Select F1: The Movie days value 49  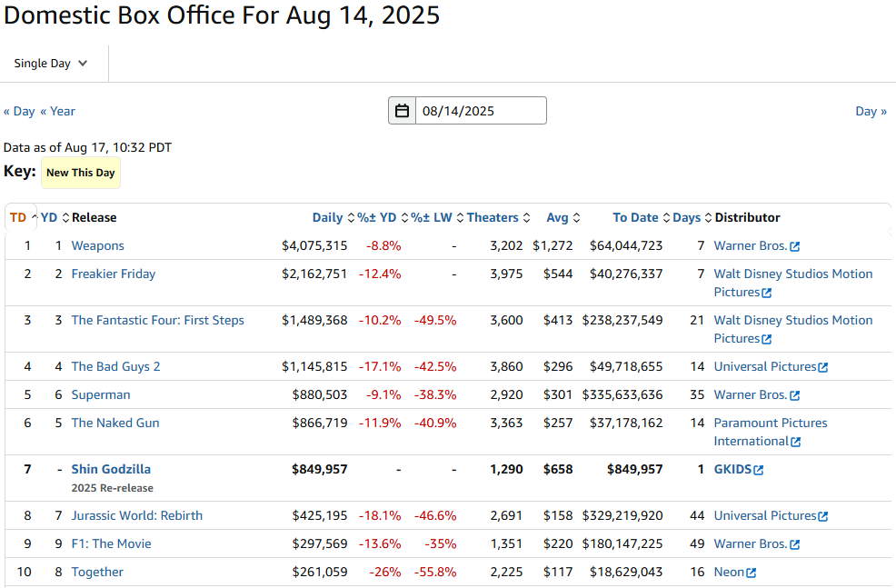(697, 543)
